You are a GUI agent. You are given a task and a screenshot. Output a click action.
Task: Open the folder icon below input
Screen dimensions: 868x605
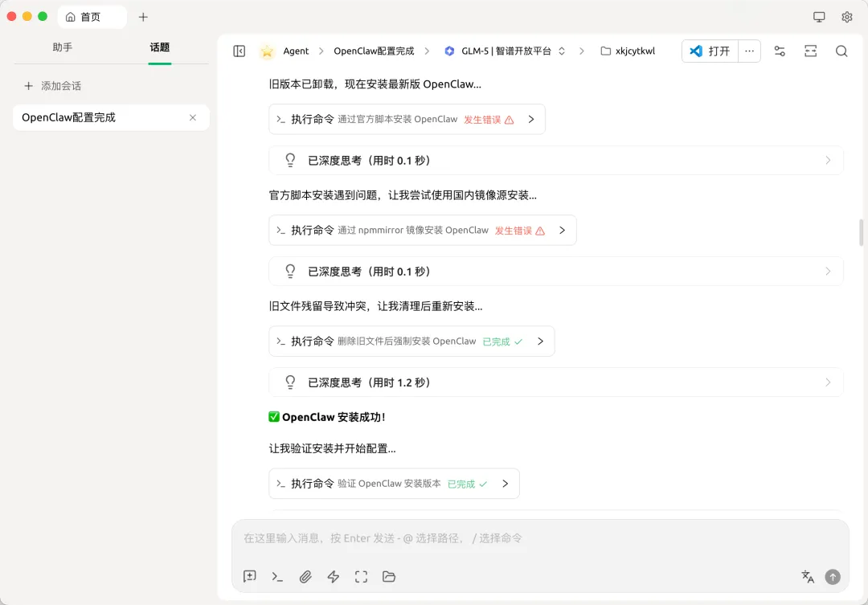(389, 577)
